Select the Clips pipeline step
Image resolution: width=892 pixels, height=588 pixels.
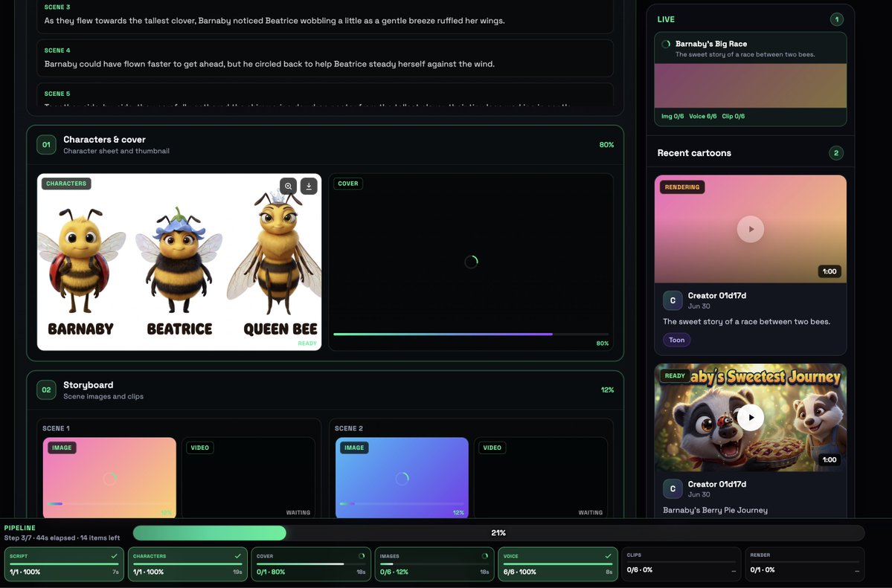(681, 564)
